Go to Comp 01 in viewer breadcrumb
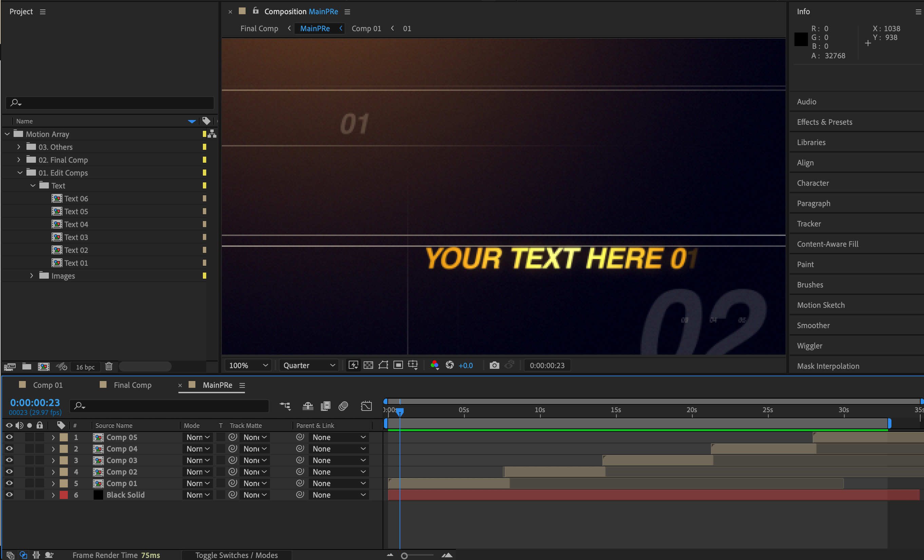The height and width of the screenshot is (560, 924). [366, 28]
